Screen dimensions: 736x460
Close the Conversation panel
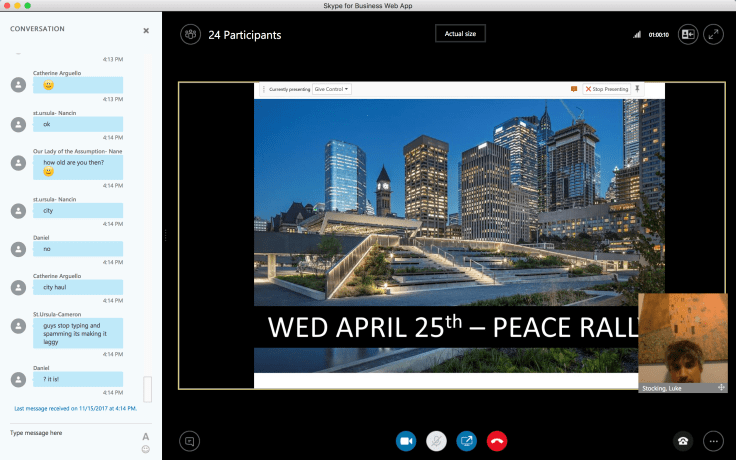click(x=146, y=31)
